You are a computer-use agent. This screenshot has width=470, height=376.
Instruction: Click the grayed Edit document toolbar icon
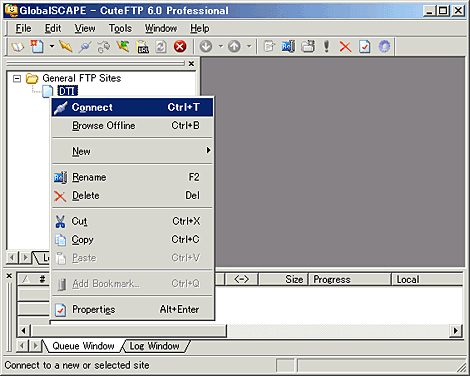(269, 47)
